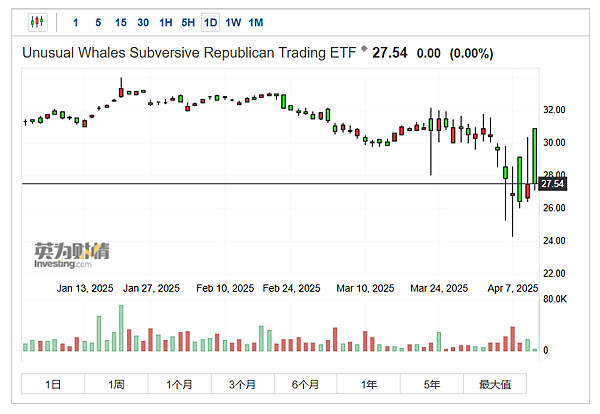Image resolution: width=600 pixels, height=414 pixels.
Task: Choose the 5年 time range tab
Action: pos(432,384)
